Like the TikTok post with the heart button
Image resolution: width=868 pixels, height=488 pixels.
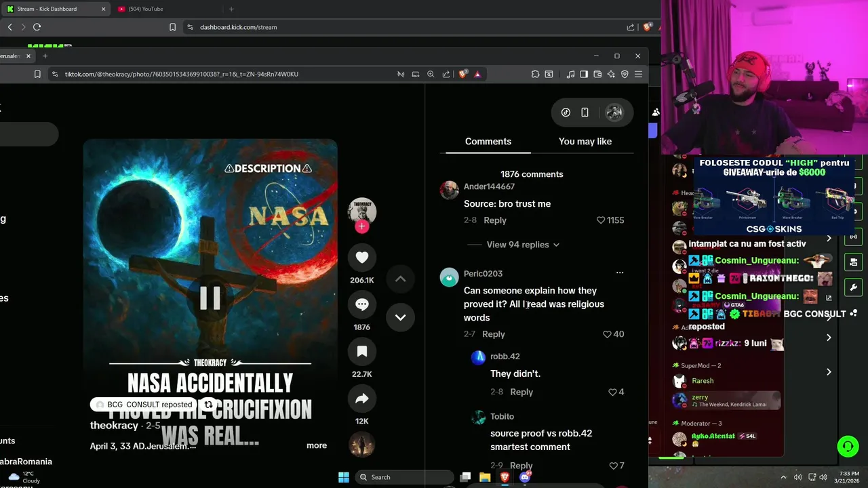pos(362,258)
